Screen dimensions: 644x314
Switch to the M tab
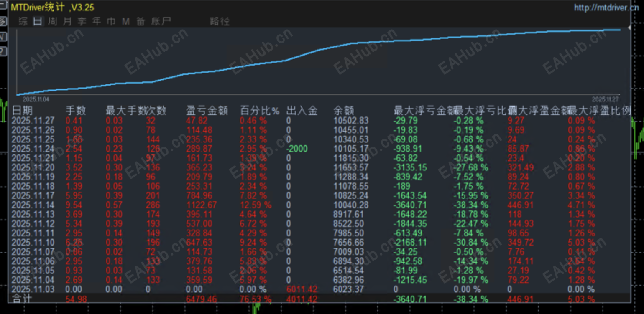click(126, 21)
